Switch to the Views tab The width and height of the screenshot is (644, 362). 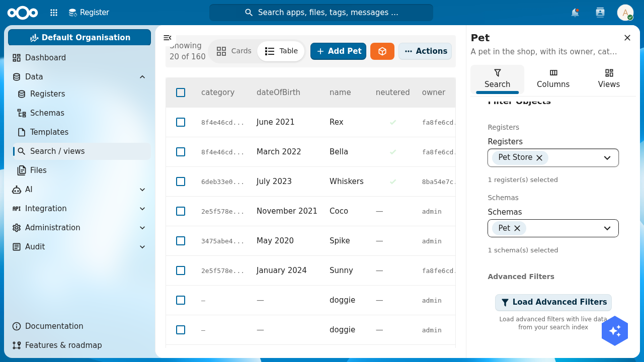609,79
